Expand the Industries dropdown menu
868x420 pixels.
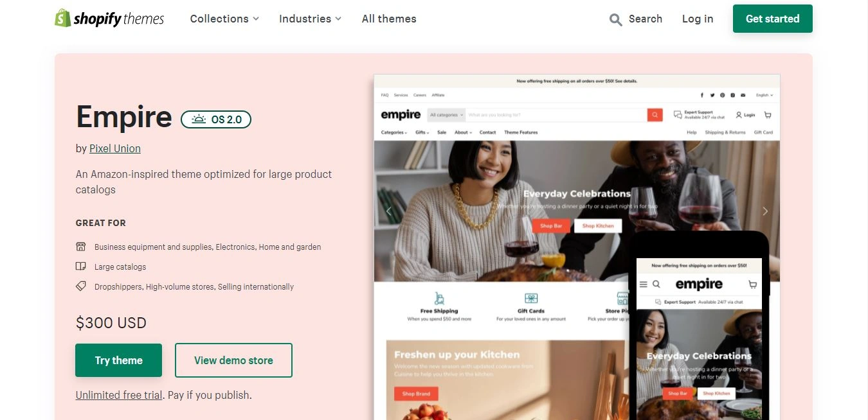pos(311,19)
